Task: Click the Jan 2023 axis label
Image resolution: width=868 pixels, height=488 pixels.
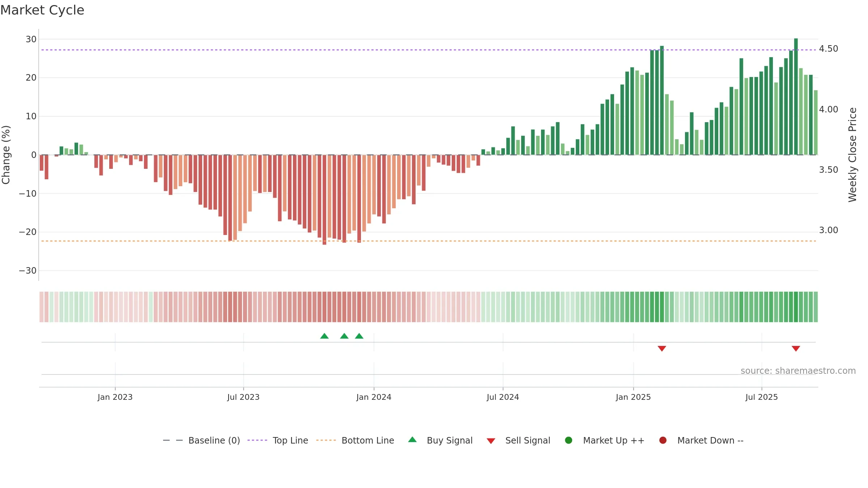Action: pyautogui.click(x=115, y=397)
